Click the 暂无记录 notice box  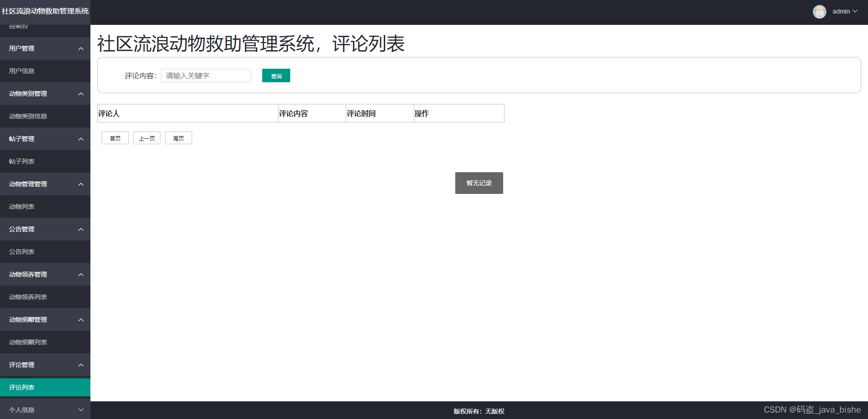pos(479,183)
